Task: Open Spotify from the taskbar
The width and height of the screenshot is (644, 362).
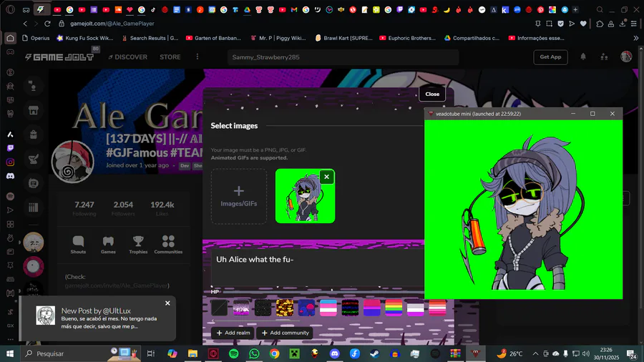Action: tap(234, 353)
